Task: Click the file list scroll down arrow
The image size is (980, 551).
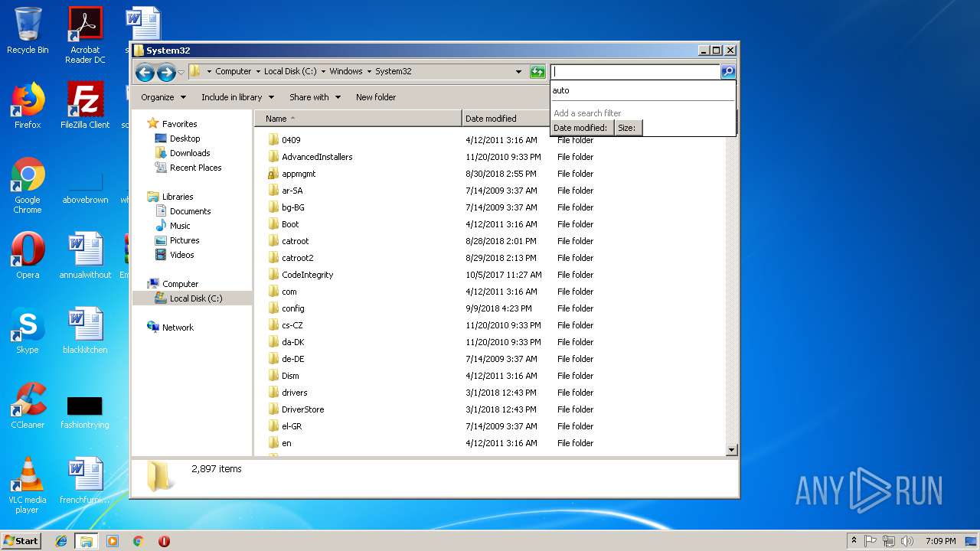Action: click(731, 450)
